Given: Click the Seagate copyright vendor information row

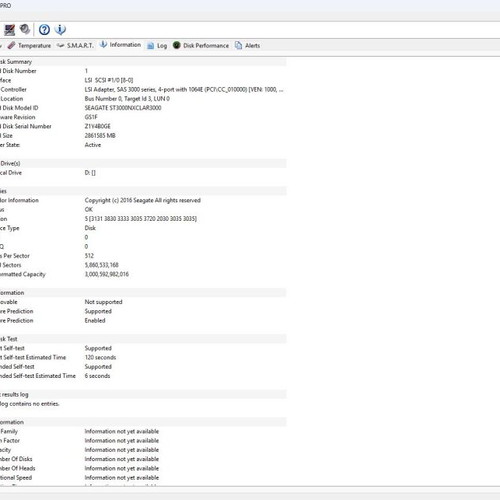Looking at the screenshot, I should 143,200.
